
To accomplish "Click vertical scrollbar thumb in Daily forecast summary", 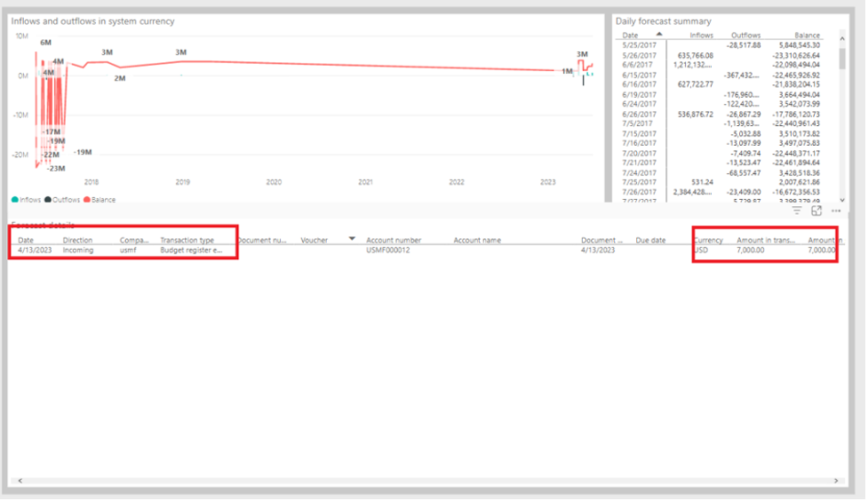I will point(842,58).
